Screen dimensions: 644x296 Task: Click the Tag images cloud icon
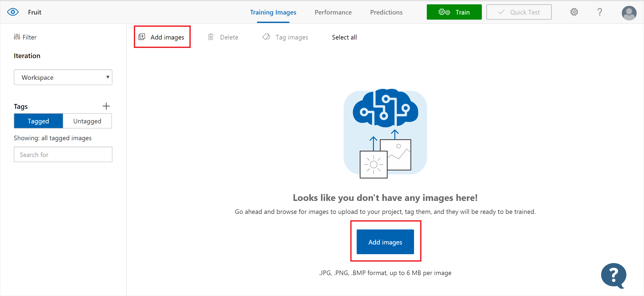tap(267, 37)
